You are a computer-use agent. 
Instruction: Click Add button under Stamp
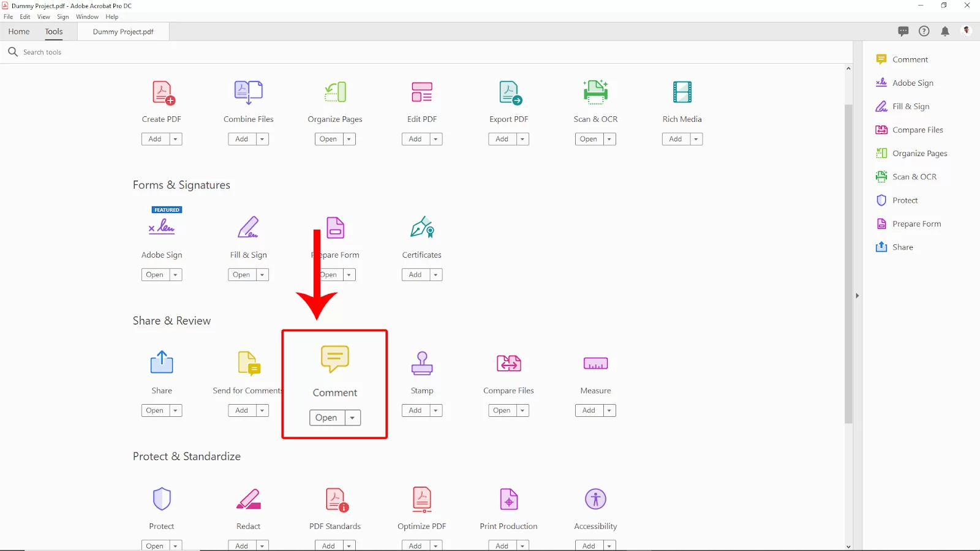[415, 411]
